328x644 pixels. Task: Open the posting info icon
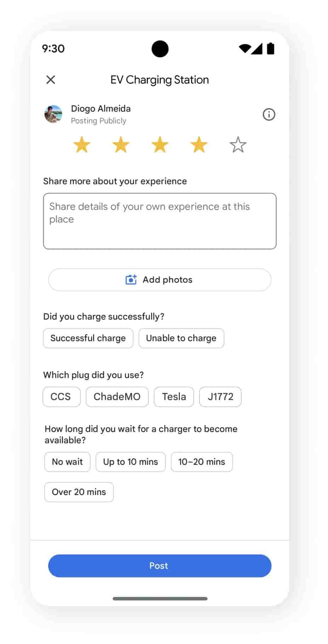click(269, 114)
